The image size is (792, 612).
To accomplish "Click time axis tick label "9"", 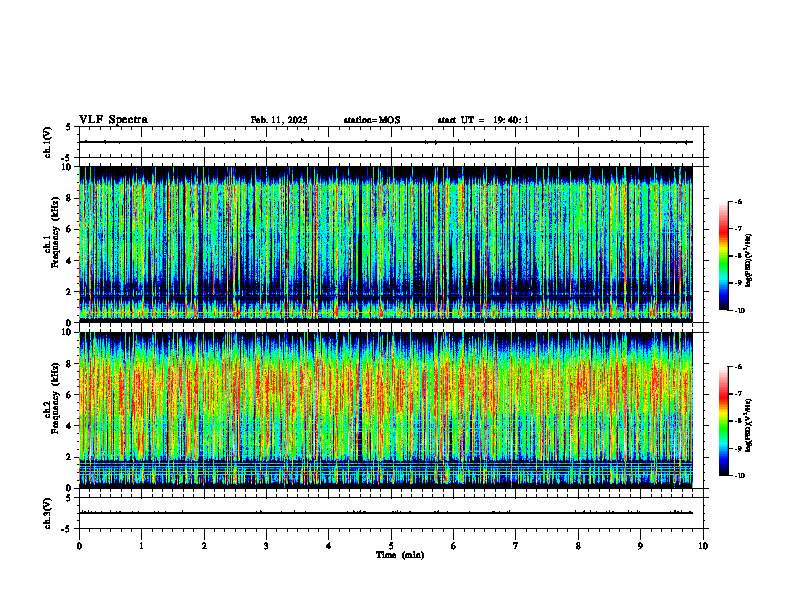I will (x=640, y=546).
